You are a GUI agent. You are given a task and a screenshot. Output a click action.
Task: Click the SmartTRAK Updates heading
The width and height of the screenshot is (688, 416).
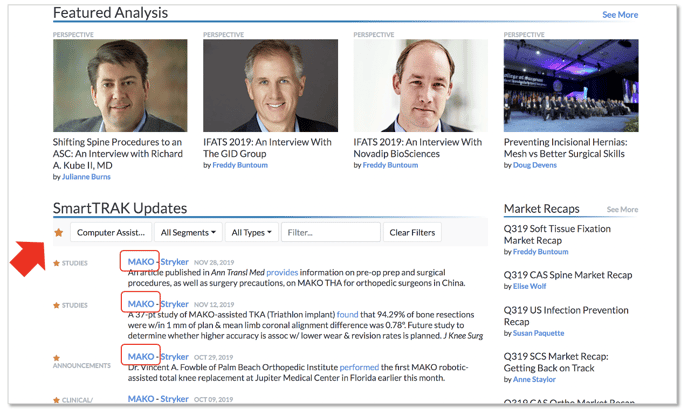[x=120, y=208]
